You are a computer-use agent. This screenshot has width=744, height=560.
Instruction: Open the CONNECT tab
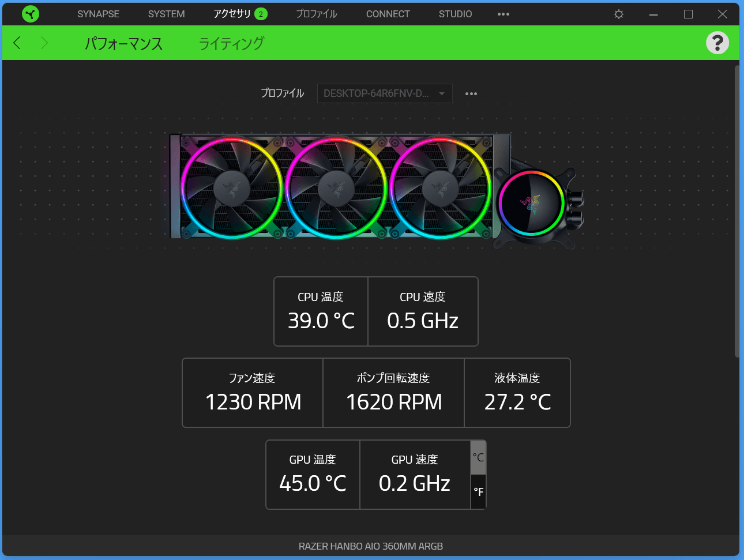click(388, 14)
